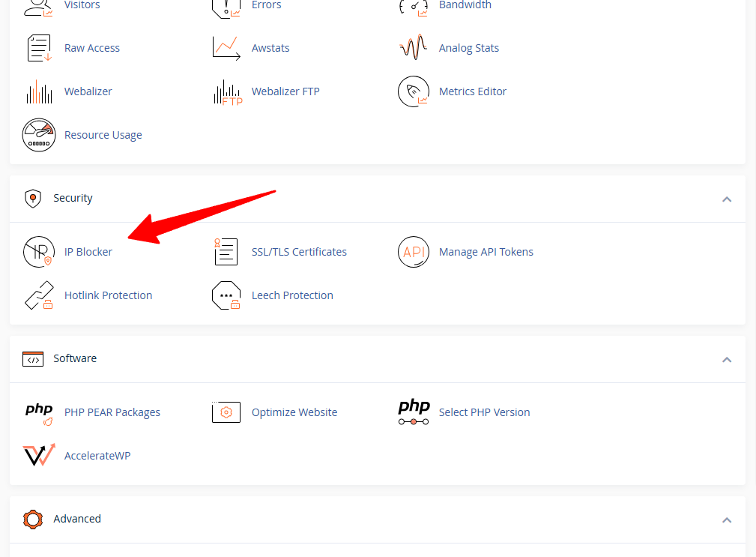Open the Raw Access link

click(92, 48)
